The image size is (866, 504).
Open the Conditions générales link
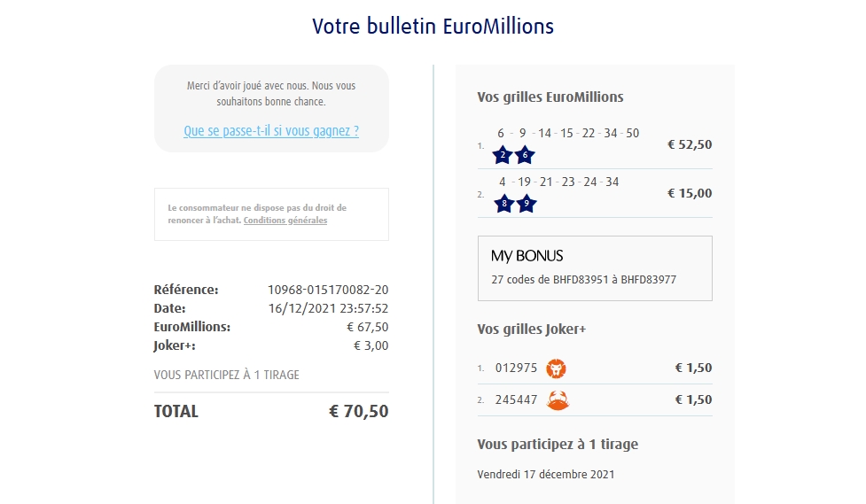coord(285,221)
